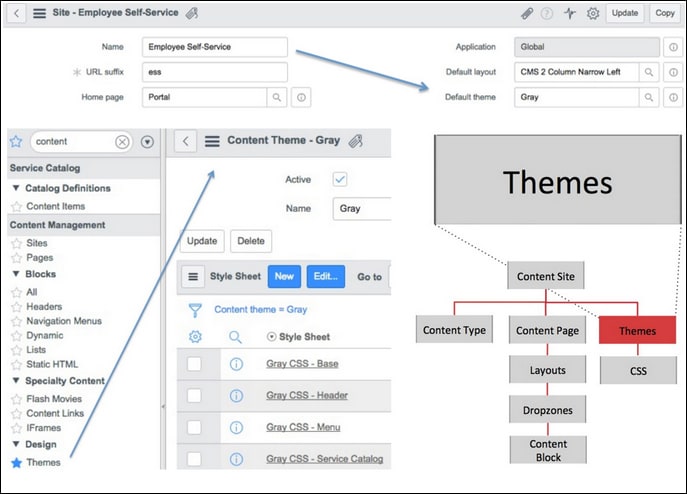The image size is (687, 494).
Task: Favorite the Content Items module star
Action: (16, 206)
